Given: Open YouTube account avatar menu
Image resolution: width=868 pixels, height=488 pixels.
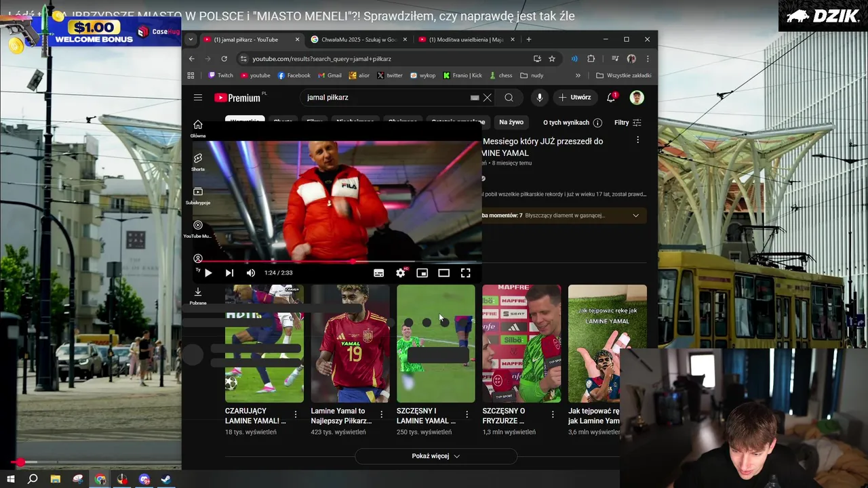Looking at the screenshot, I should [637, 98].
